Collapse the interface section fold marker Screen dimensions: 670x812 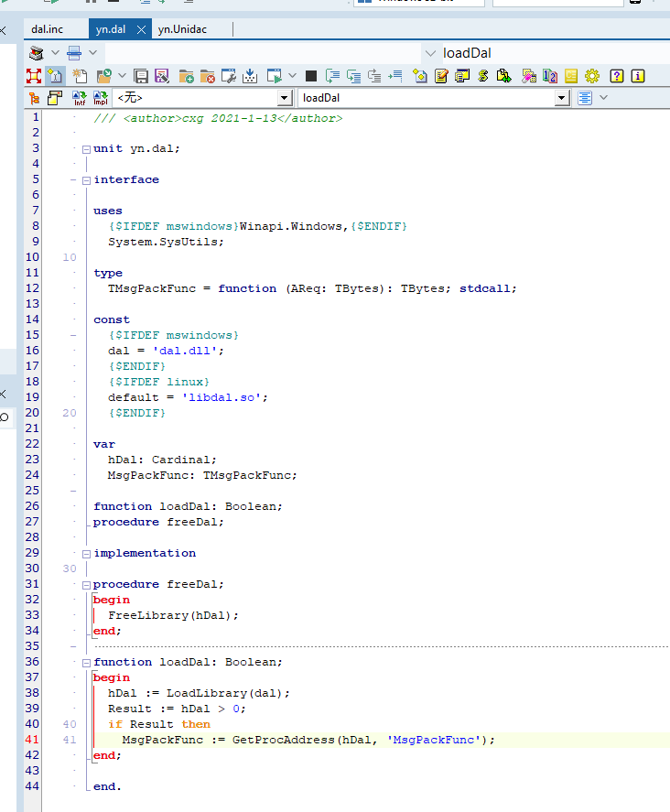pos(86,180)
